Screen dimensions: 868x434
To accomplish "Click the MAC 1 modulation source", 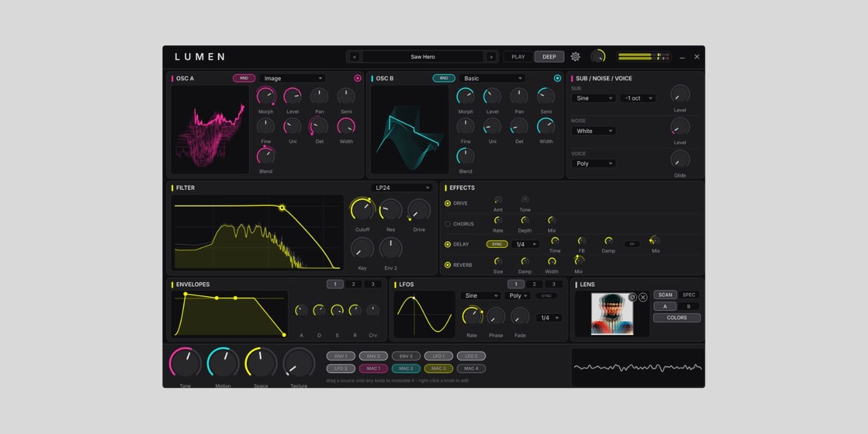I will [373, 368].
